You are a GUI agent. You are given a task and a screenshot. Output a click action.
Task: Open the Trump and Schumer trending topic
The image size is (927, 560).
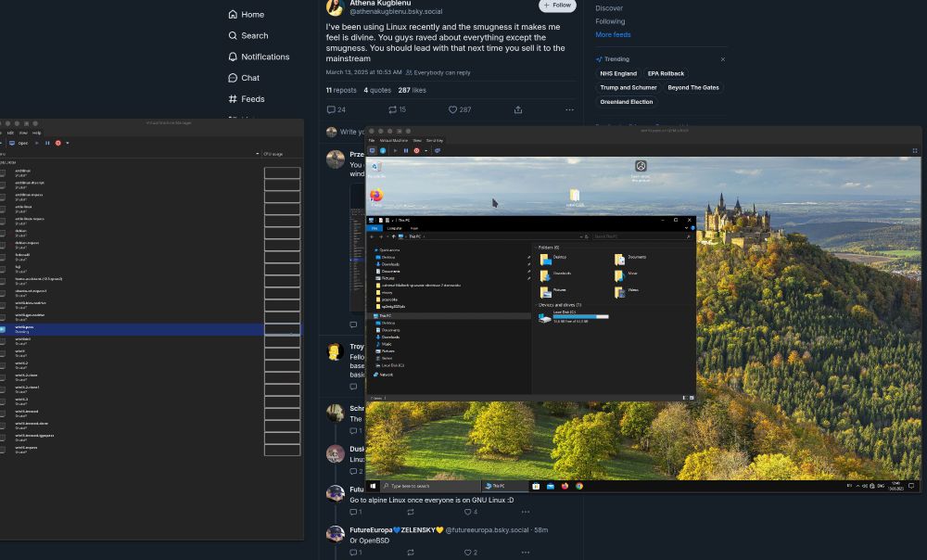[629, 87]
